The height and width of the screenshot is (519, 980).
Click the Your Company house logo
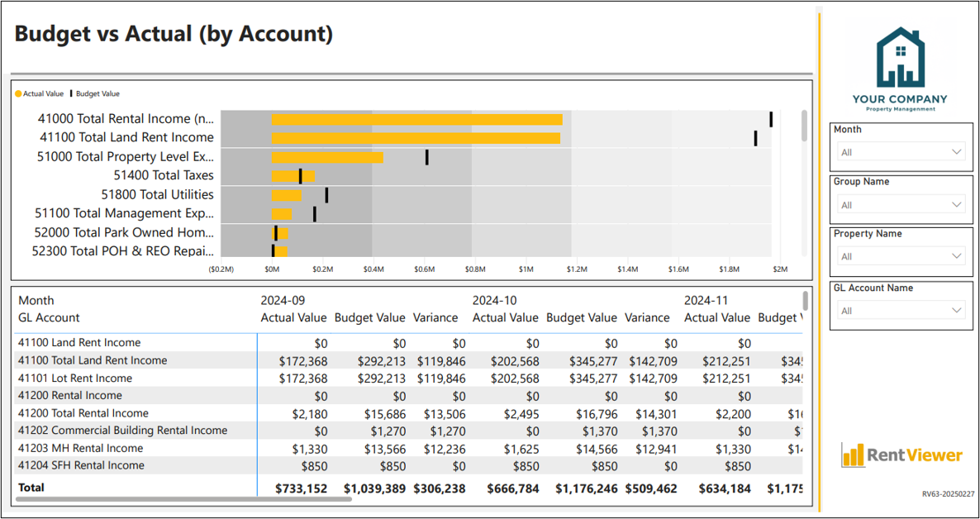900,57
